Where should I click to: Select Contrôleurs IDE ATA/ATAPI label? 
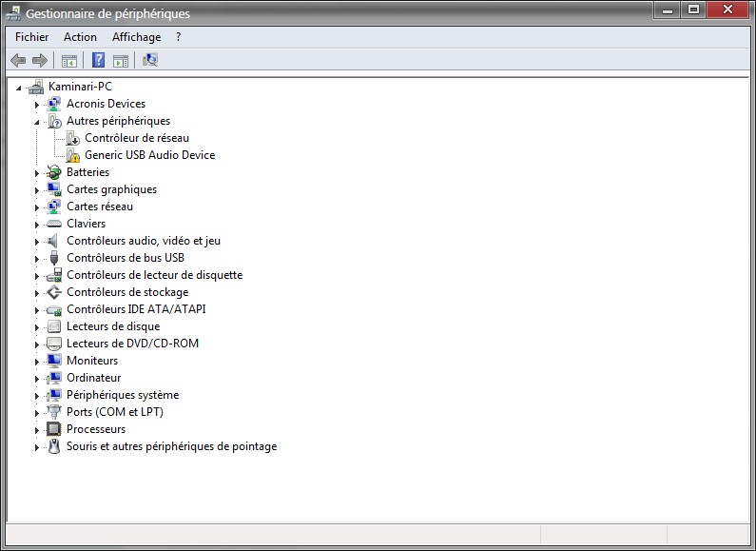[136, 308]
